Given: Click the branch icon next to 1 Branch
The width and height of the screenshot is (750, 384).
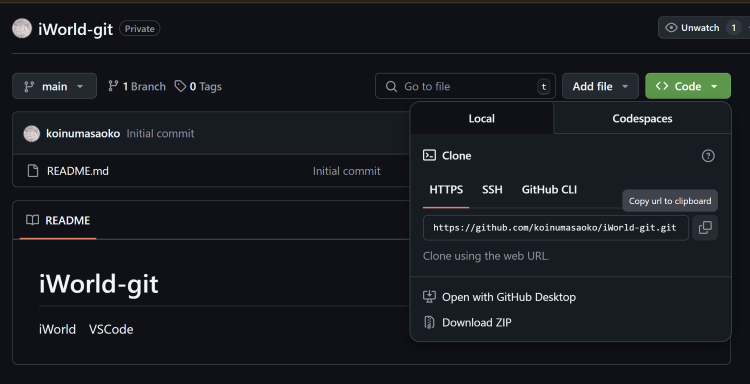Looking at the screenshot, I should 113,86.
